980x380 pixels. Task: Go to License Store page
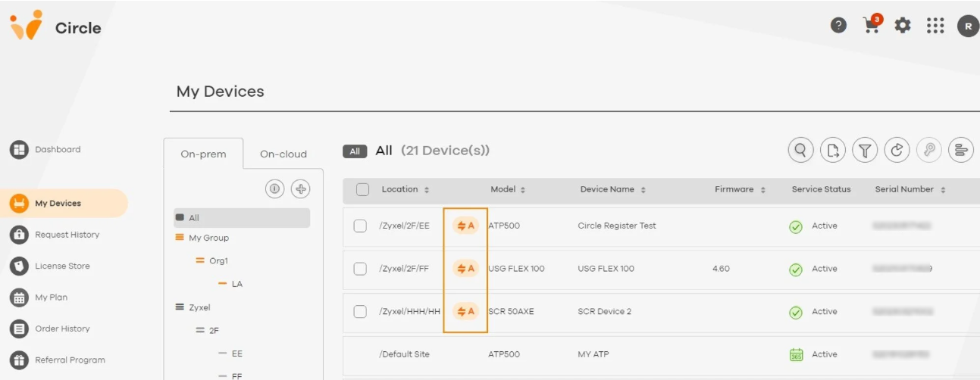point(62,266)
